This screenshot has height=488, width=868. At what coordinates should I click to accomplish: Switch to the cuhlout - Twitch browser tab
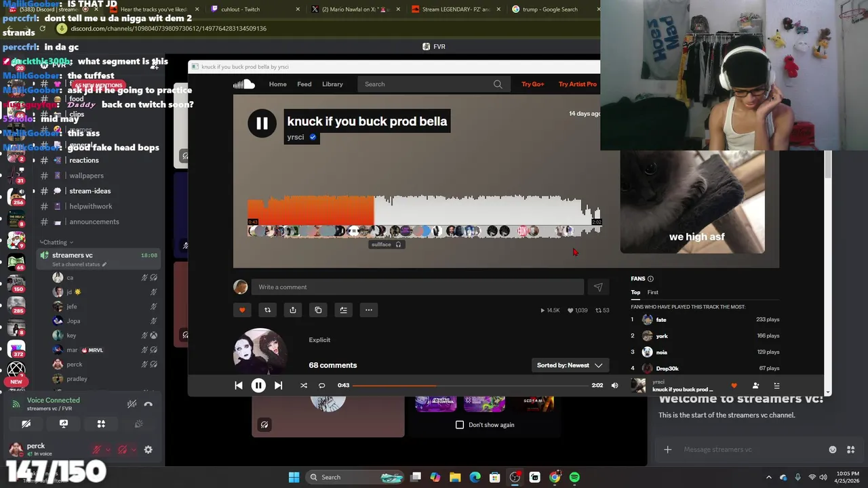point(254,9)
